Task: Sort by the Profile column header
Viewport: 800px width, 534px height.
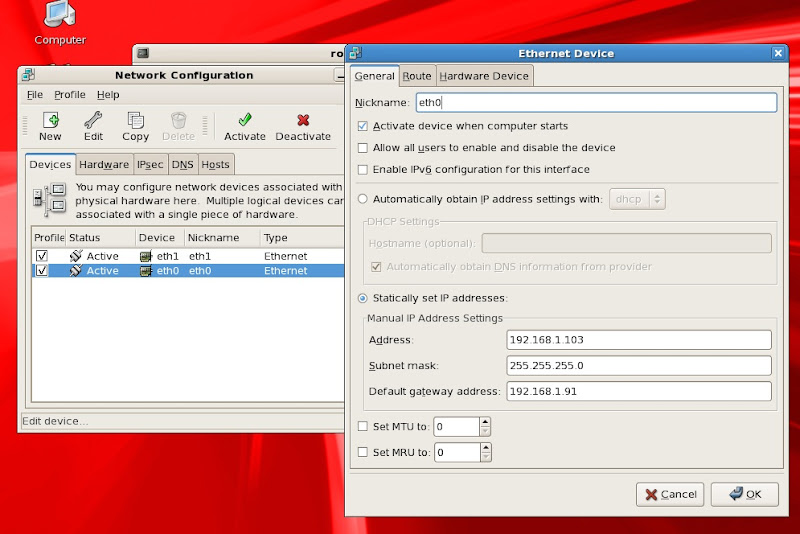Action: pyautogui.click(x=48, y=238)
